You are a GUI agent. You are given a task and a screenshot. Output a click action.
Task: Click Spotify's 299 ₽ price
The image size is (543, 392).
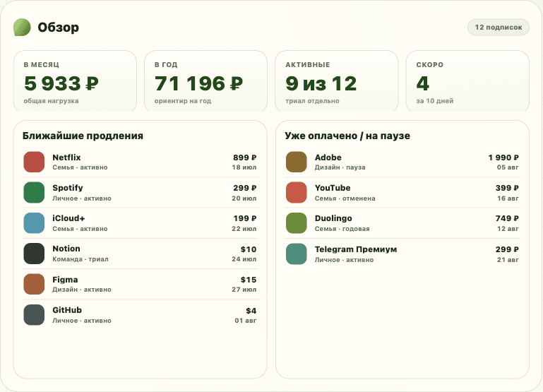[x=244, y=188]
